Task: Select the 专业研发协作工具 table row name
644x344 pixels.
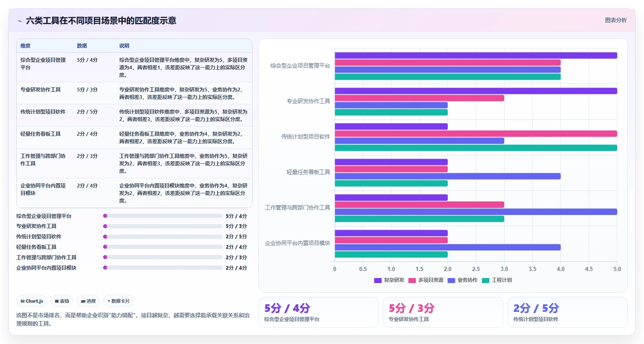Action: click(40, 90)
